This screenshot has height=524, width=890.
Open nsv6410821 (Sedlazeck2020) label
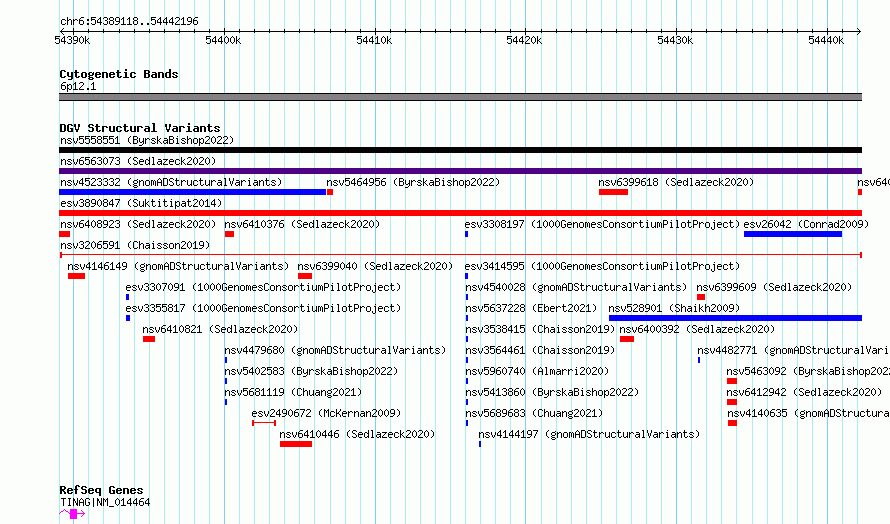point(220,329)
